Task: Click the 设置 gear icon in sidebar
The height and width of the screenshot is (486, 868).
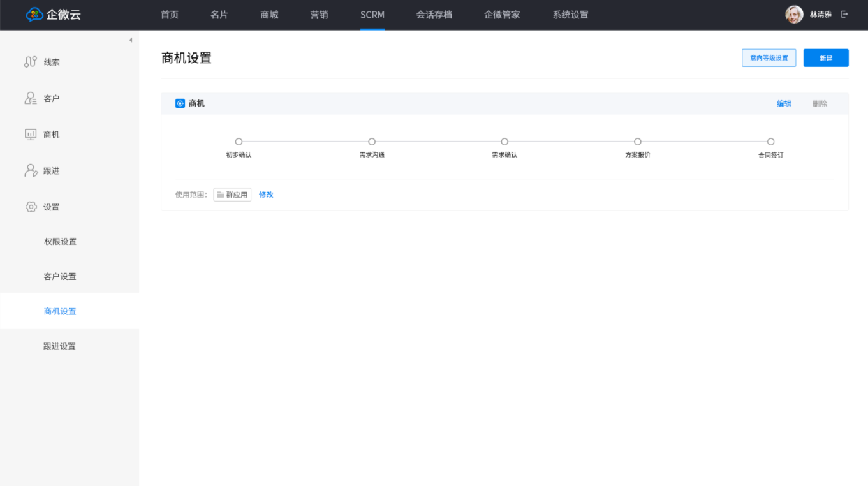Action: (x=31, y=207)
